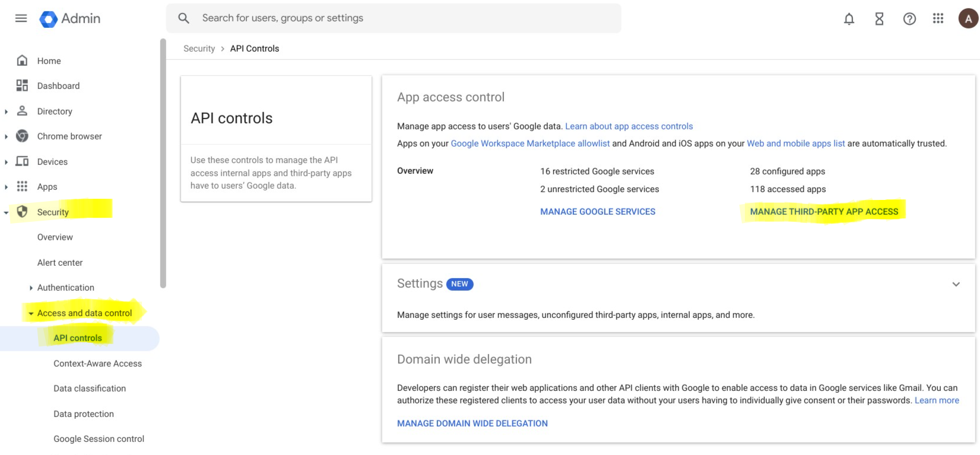Open Data protection
The height and width of the screenshot is (455, 980).
pyautogui.click(x=84, y=414)
